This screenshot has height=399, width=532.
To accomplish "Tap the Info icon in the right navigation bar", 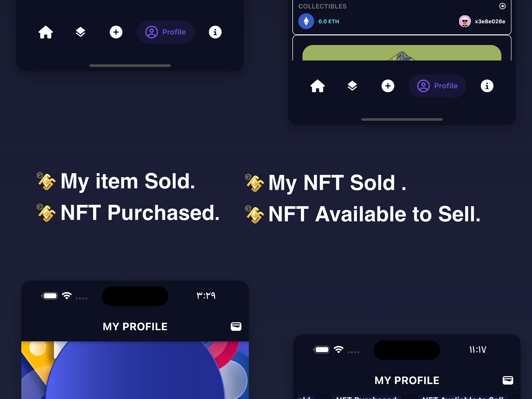I will pyautogui.click(x=487, y=86).
